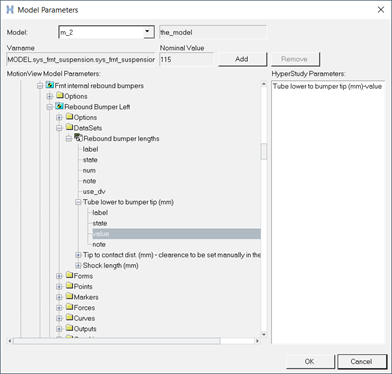
Task: Collapse the DataSets folder node
Action: [59, 128]
